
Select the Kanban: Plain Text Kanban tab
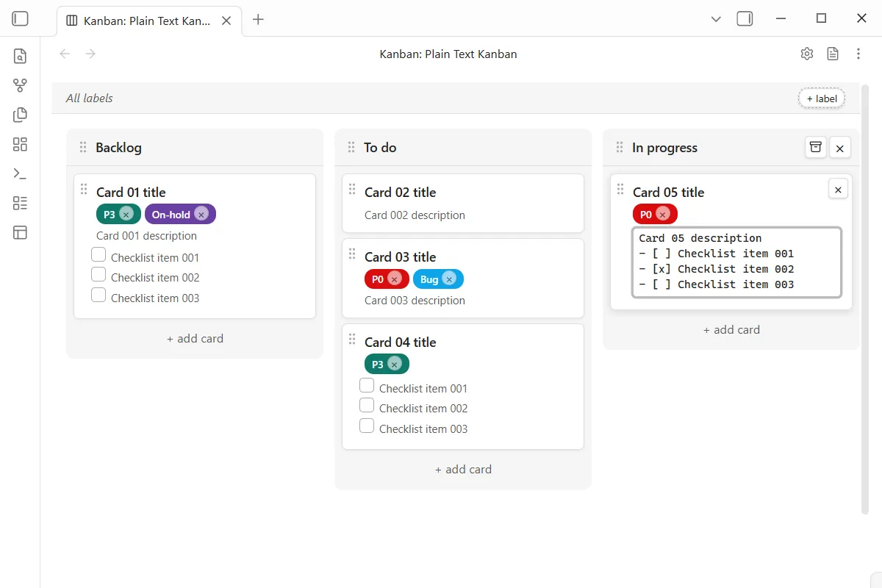[148, 21]
